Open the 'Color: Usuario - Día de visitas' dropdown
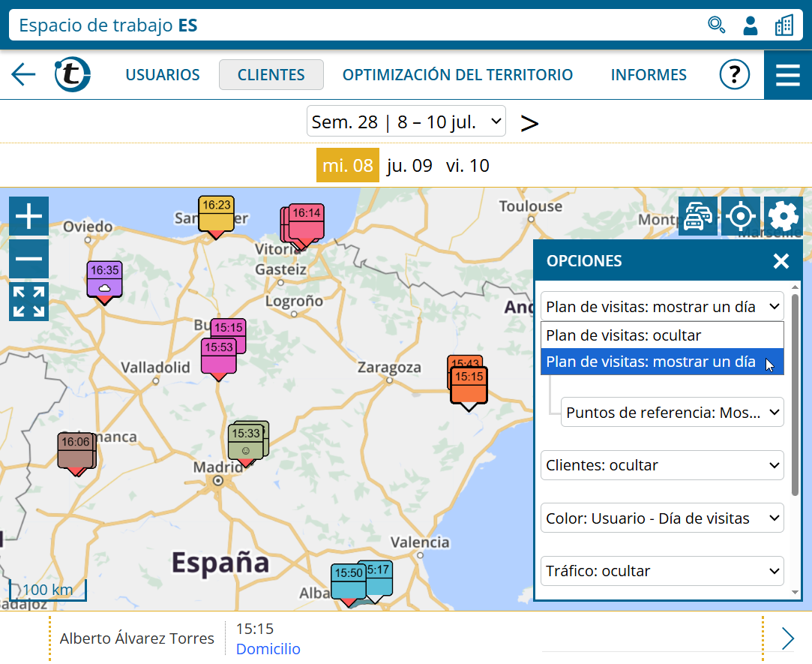Image resolution: width=812 pixels, height=664 pixels. [x=662, y=518]
